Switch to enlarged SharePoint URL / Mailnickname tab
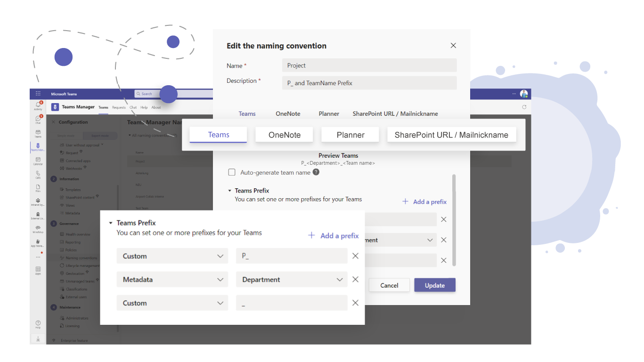This screenshot has width=644, height=362. pos(451,135)
